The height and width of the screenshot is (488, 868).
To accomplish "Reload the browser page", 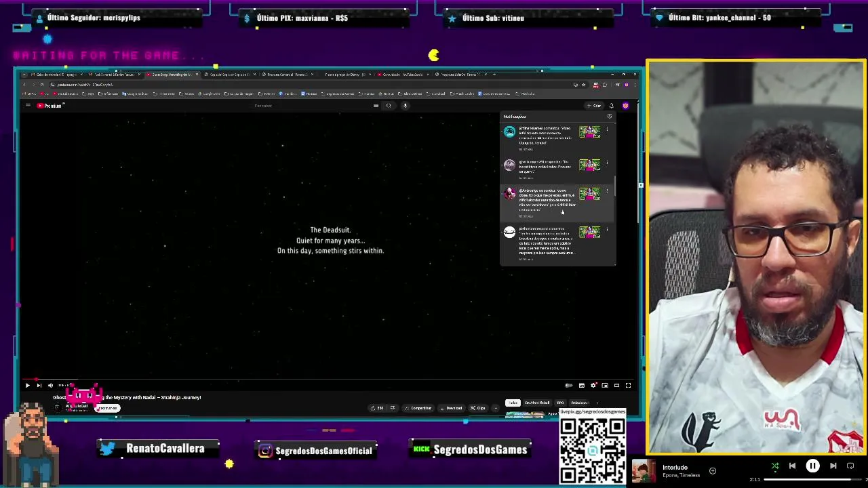I will (x=42, y=85).
